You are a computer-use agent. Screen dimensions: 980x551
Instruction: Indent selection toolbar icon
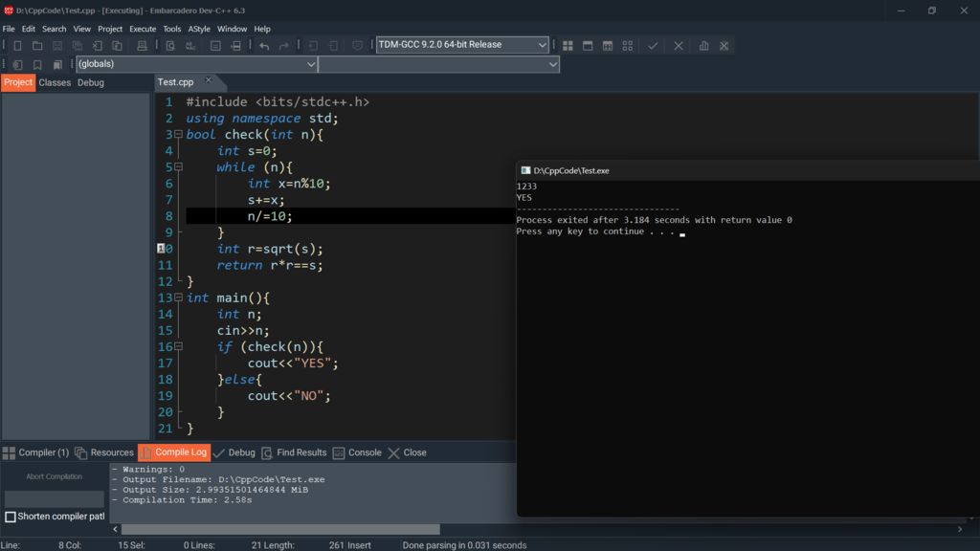(313, 46)
